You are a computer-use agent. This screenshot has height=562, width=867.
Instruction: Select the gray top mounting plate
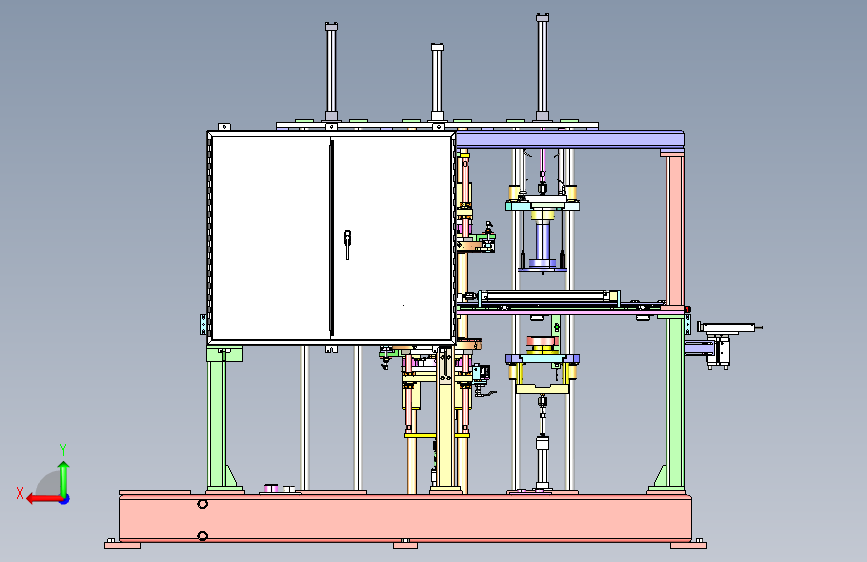pos(437,126)
